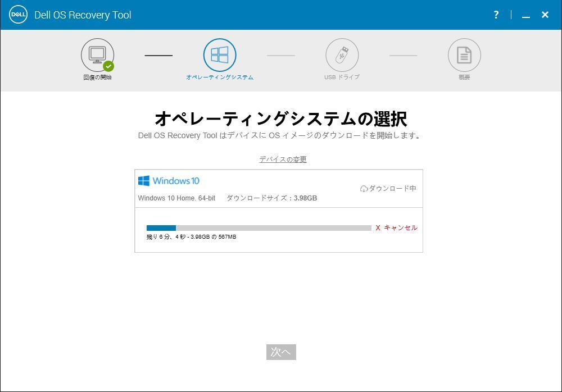Viewport: 562px width, 392px height.
Task: Select the USB ドライブ step icon
Action: point(342,55)
